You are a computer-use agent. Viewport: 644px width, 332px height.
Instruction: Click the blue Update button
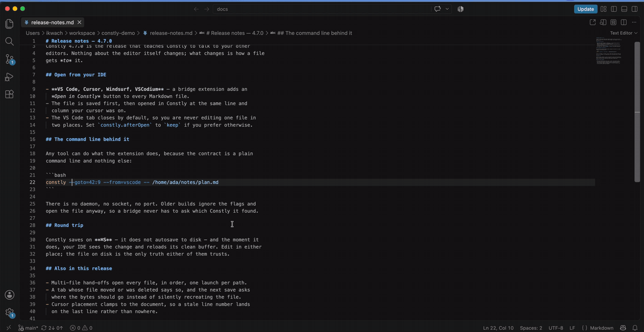pos(586,9)
